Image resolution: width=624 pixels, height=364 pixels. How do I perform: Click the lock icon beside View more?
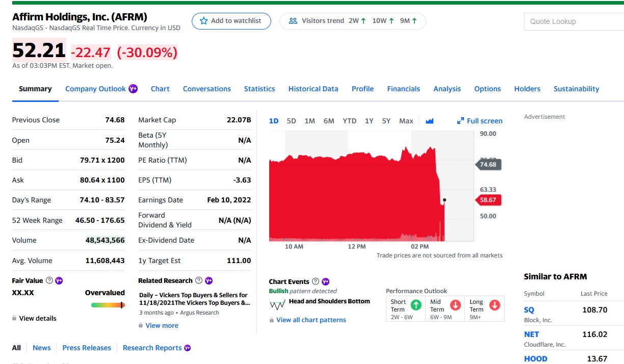coord(141,325)
